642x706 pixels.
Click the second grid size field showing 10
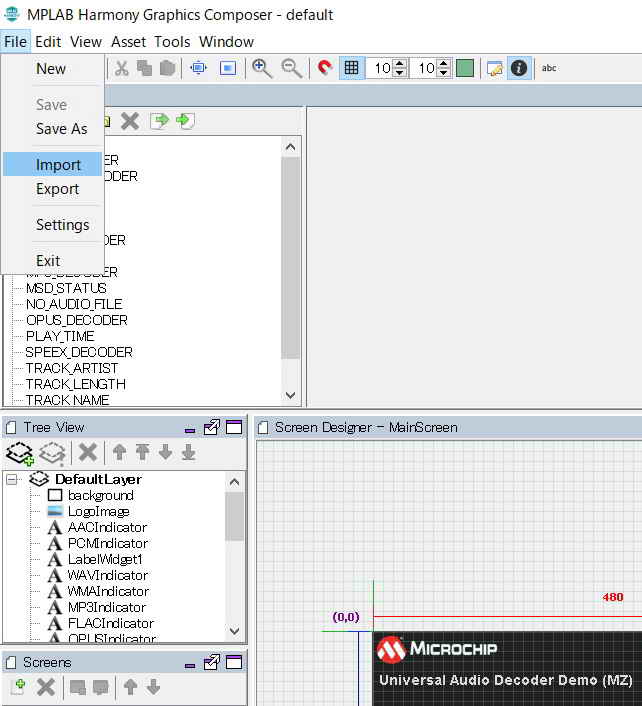(x=424, y=68)
